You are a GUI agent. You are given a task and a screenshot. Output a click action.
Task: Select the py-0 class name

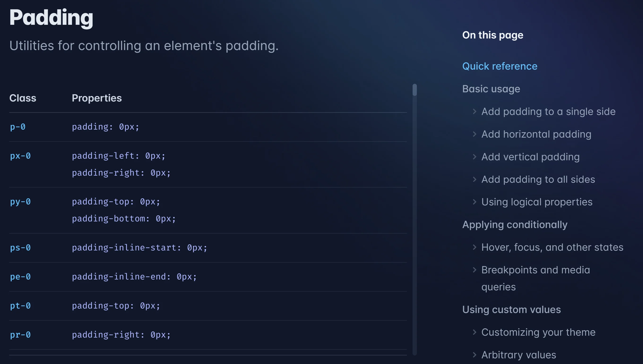click(x=20, y=202)
